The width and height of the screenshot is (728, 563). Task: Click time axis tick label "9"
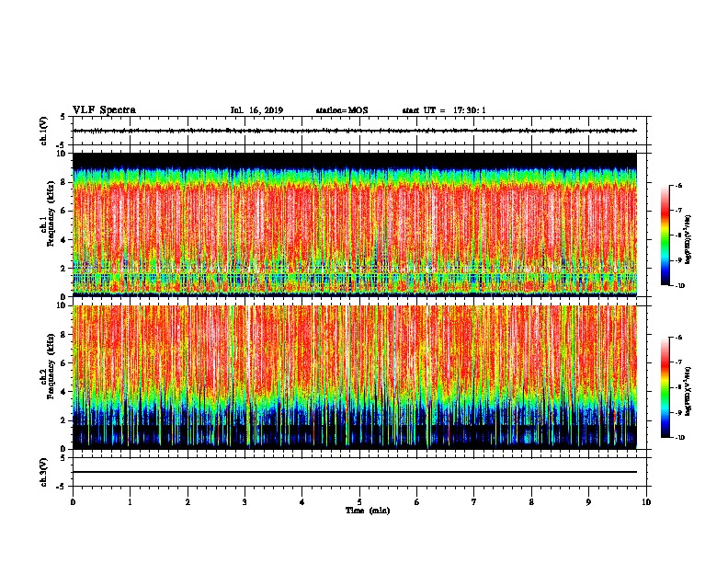coord(588,502)
